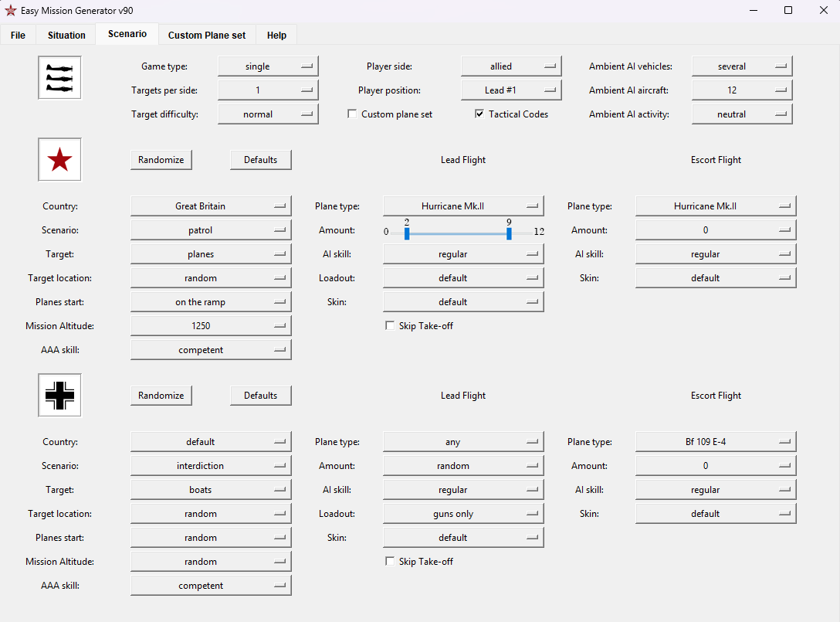Check axis Skip Take-off box
840x622 pixels.
[x=390, y=562]
